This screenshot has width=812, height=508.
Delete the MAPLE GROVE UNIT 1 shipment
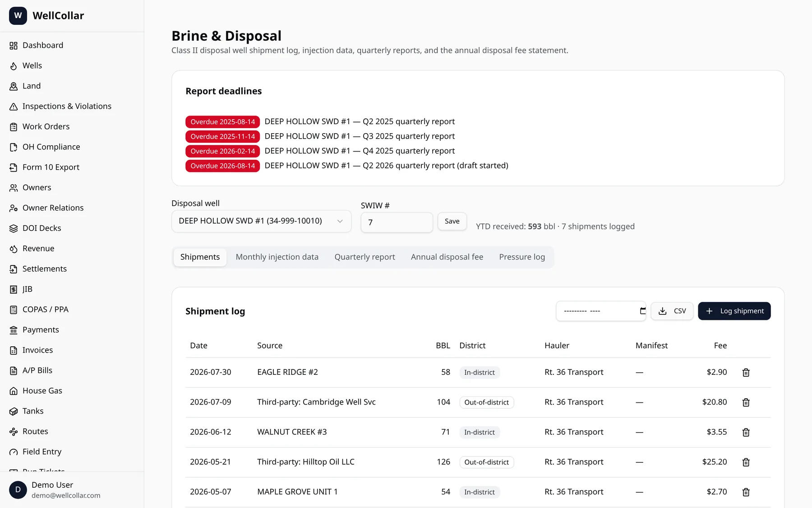tap(746, 492)
